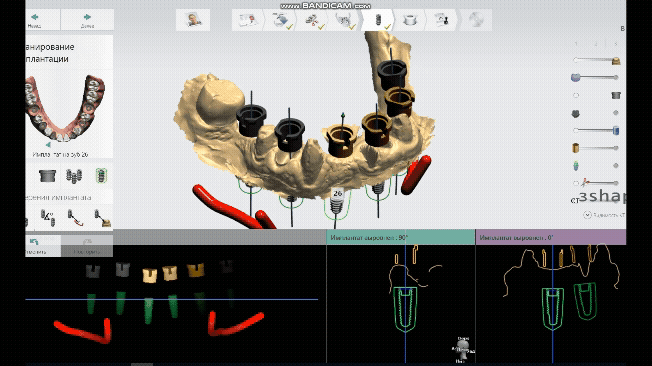Select the sleeve tool icon in left panel
652x366 pixels.
47,176
